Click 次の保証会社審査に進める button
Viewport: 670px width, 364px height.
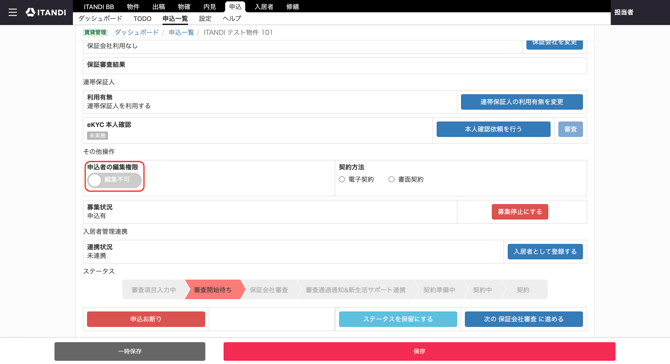pos(524,319)
